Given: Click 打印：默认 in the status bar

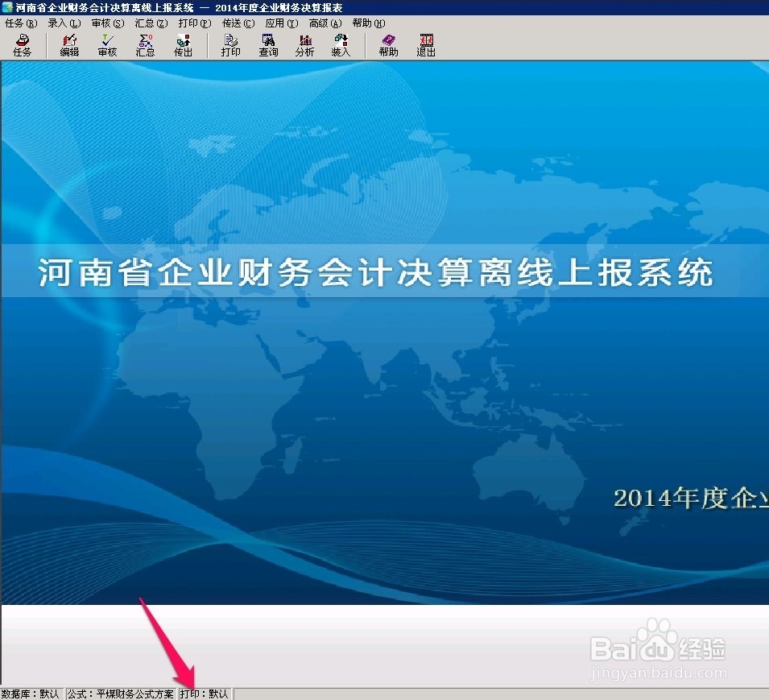Looking at the screenshot, I should 205,694.
